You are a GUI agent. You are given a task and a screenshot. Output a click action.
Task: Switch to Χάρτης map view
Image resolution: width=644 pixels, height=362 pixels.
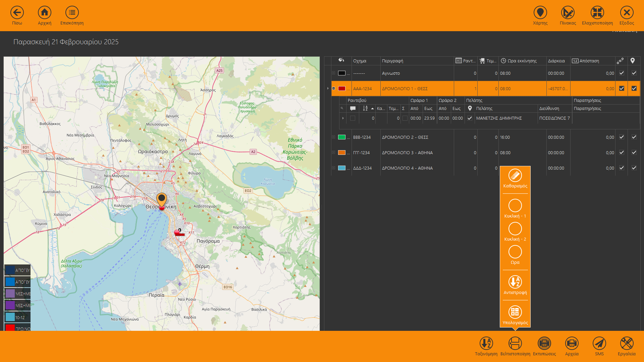click(540, 16)
